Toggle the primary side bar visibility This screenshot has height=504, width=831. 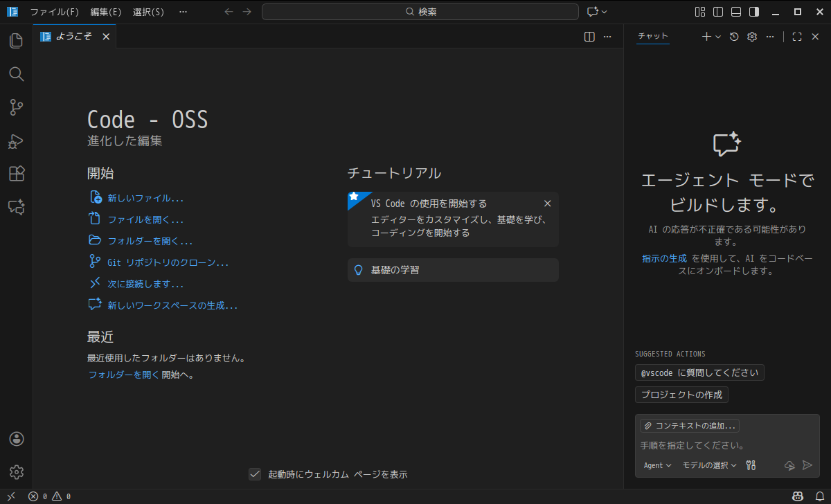(x=718, y=12)
